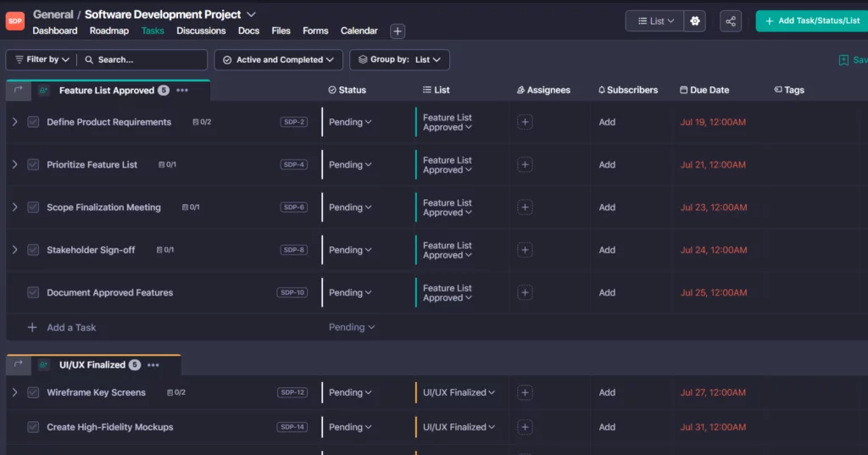
Task: Collapse UI/UX Finalized group arrow icon
Action: [19, 364]
